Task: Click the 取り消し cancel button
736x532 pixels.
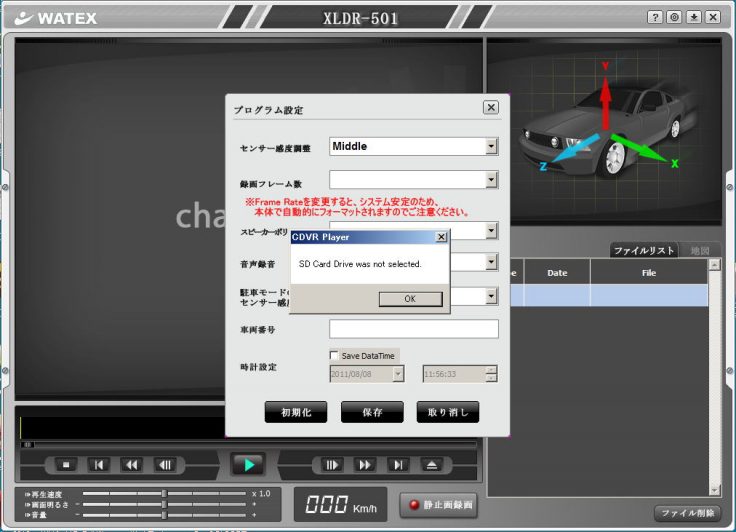Action: point(448,412)
